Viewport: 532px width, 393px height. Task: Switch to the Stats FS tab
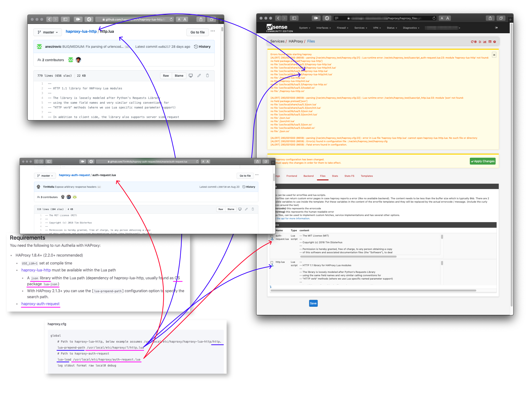coord(349,176)
